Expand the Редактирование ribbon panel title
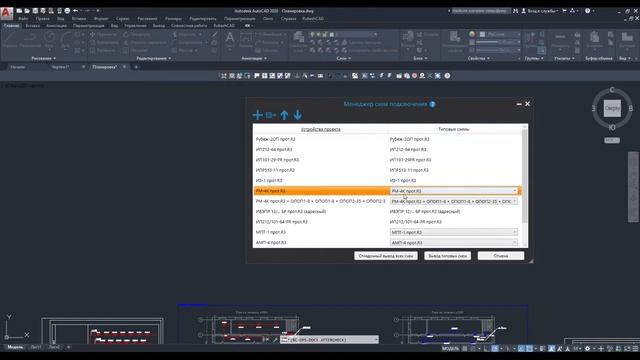Viewport: 640px width, 360px height. point(153,58)
